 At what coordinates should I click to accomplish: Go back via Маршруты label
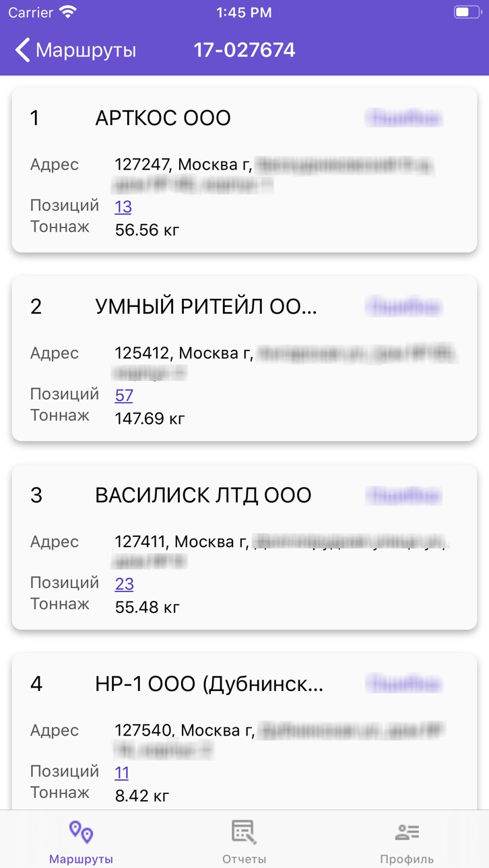[86, 50]
